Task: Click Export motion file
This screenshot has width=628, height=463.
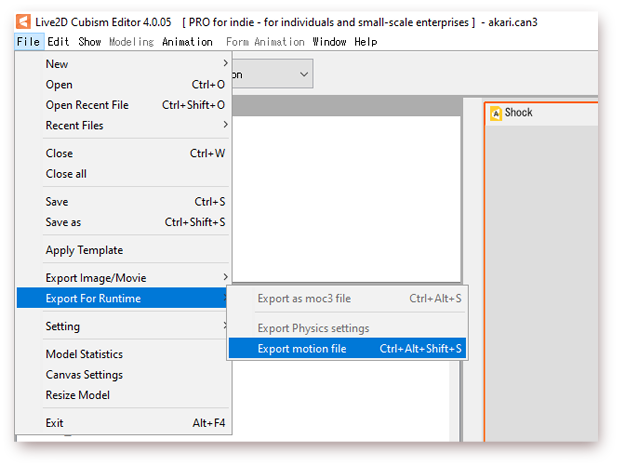Action: pos(347,348)
